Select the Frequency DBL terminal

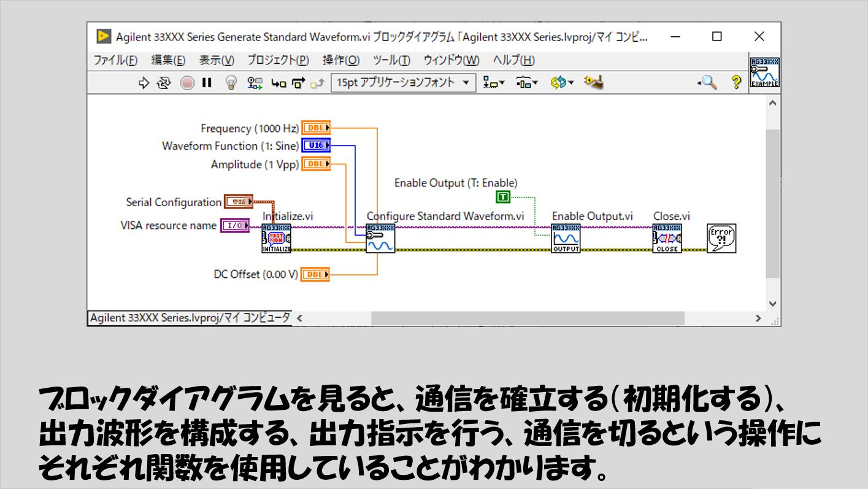(x=316, y=128)
